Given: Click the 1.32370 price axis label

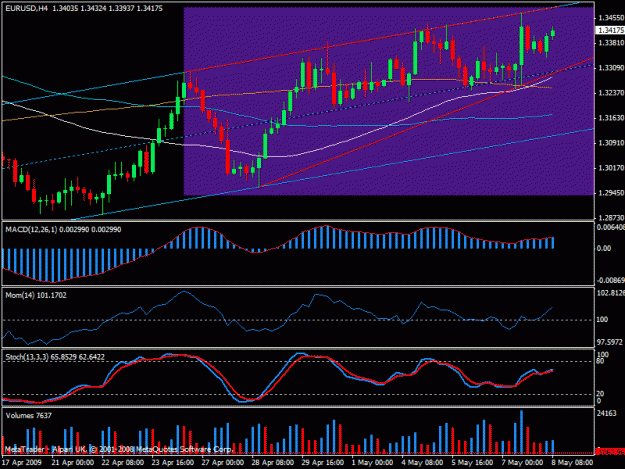Looking at the screenshot, I should (611, 93).
